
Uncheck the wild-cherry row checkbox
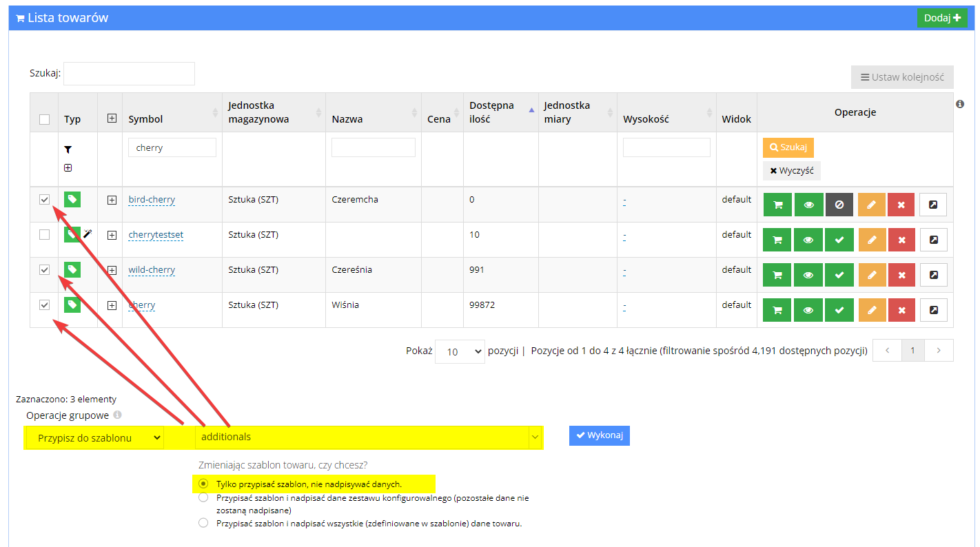[45, 269]
